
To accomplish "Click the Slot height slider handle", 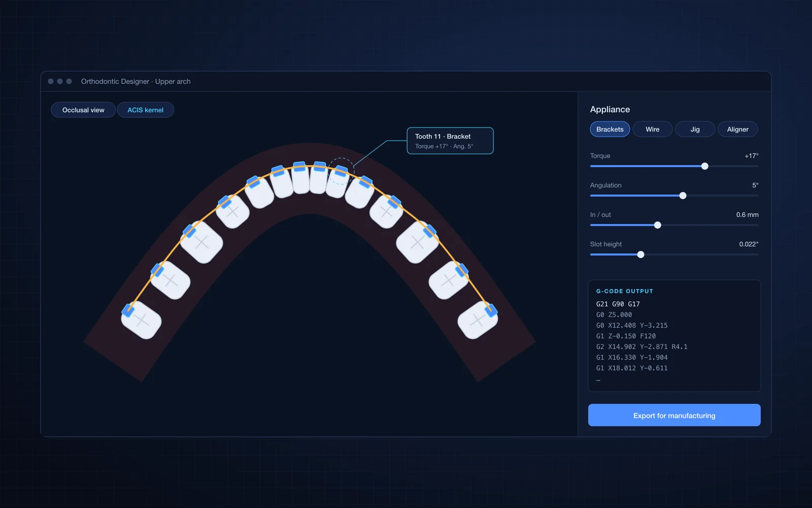I will [x=641, y=255].
